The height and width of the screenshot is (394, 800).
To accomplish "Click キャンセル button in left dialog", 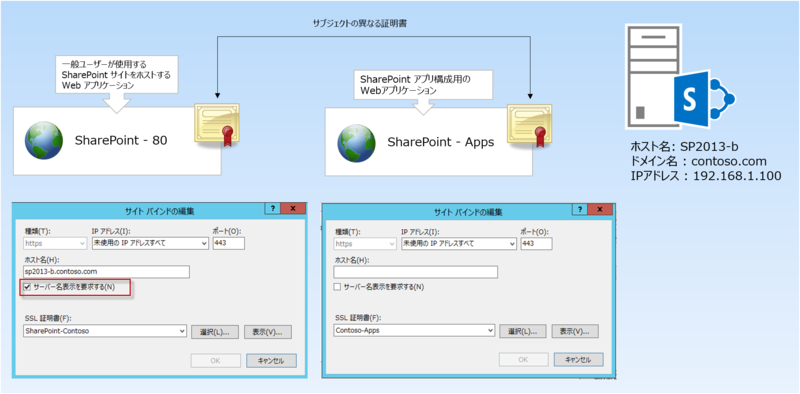I will point(271,360).
